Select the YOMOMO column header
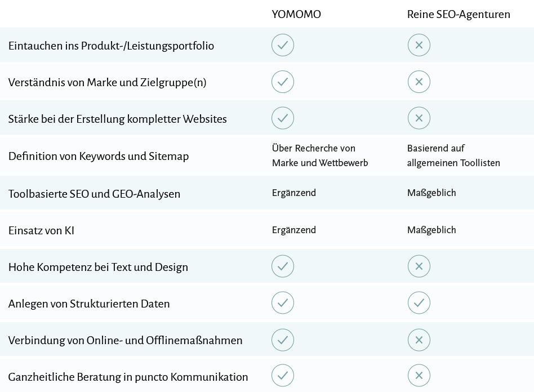 click(296, 15)
